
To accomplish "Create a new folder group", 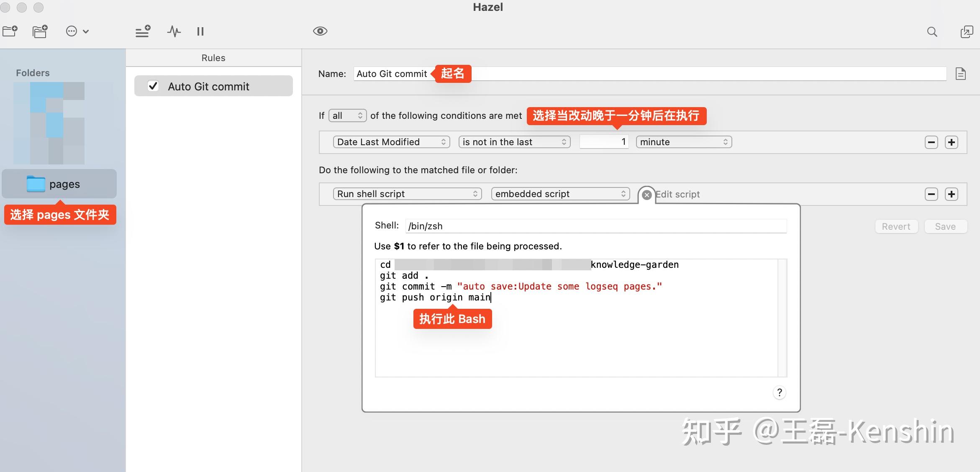I will 39,31.
